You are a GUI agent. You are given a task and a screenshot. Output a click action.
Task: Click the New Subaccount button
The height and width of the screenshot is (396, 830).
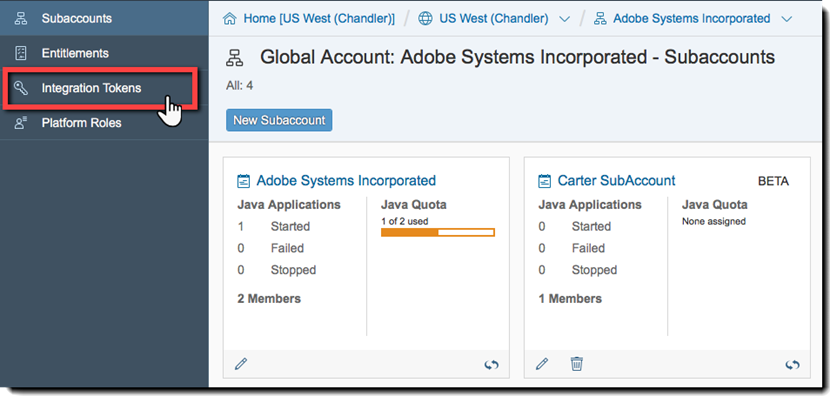pyautogui.click(x=279, y=120)
